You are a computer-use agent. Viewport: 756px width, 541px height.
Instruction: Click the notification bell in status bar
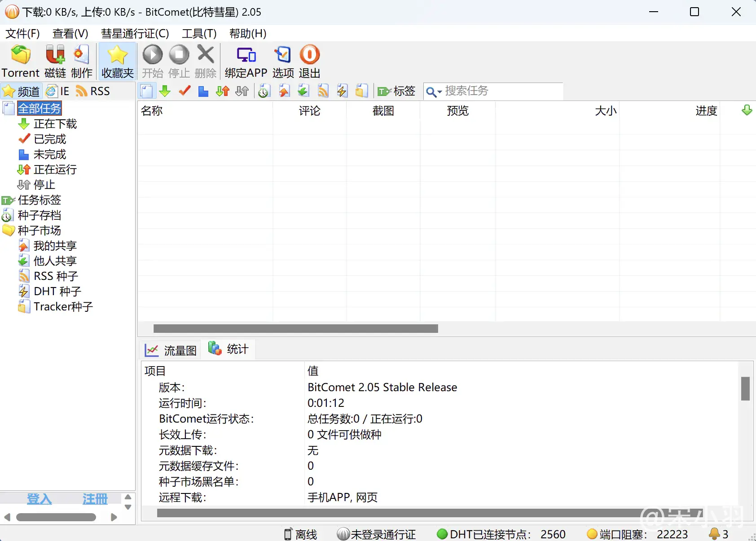tap(714, 534)
